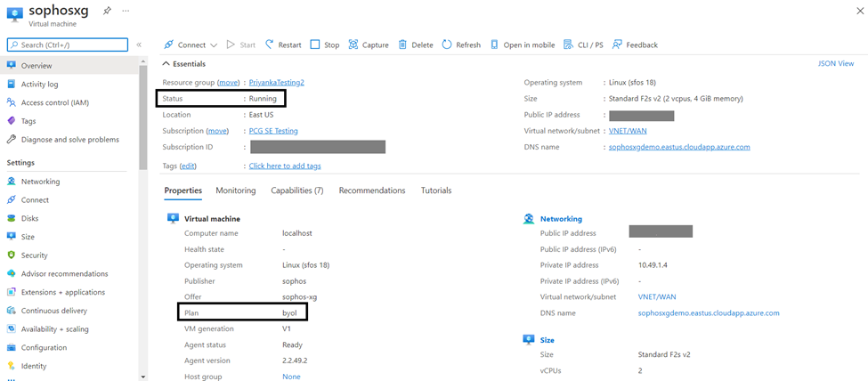868x381 pixels.
Task: Click the CLI / PS icon
Action: pos(568,45)
